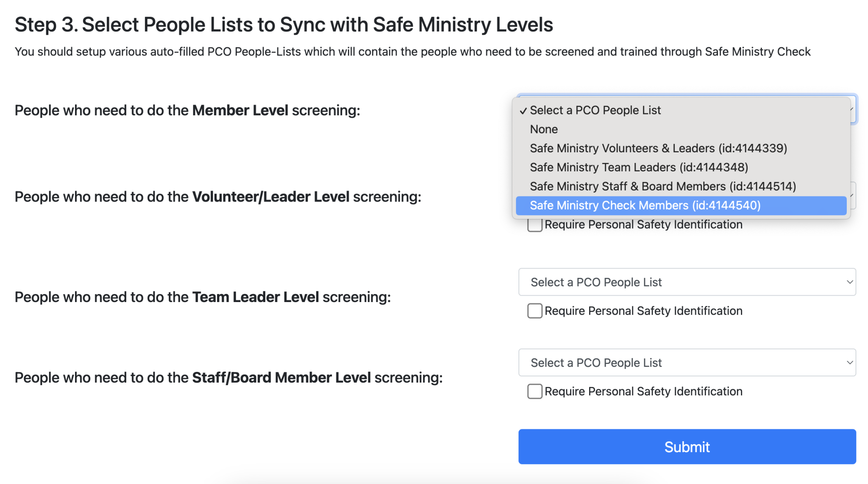Viewport: 868px width, 484px height.
Task: Click the Volunteer/Leader Level screening label
Action: point(218,196)
